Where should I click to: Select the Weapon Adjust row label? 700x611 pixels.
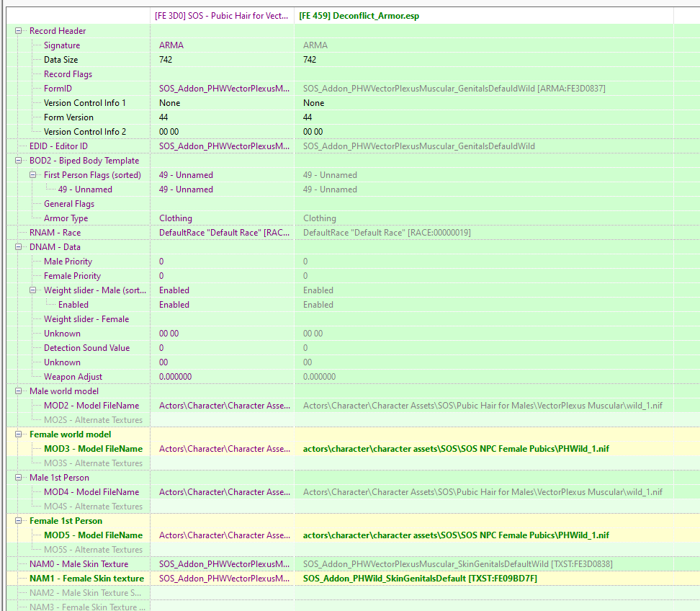[73, 377]
